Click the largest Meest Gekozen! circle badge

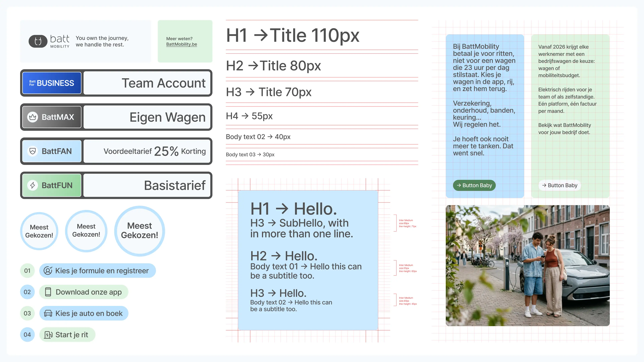(140, 231)
